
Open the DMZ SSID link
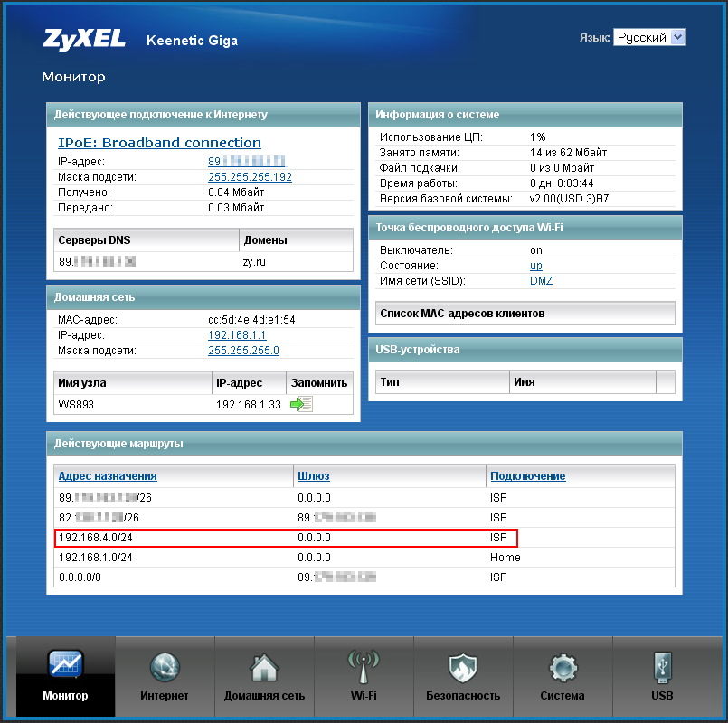[x=541, y=281]
